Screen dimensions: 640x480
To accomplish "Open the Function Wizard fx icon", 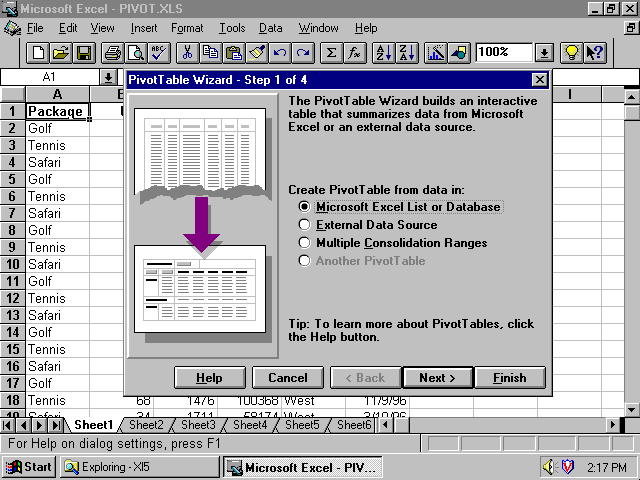I will (x=355, y=53).
